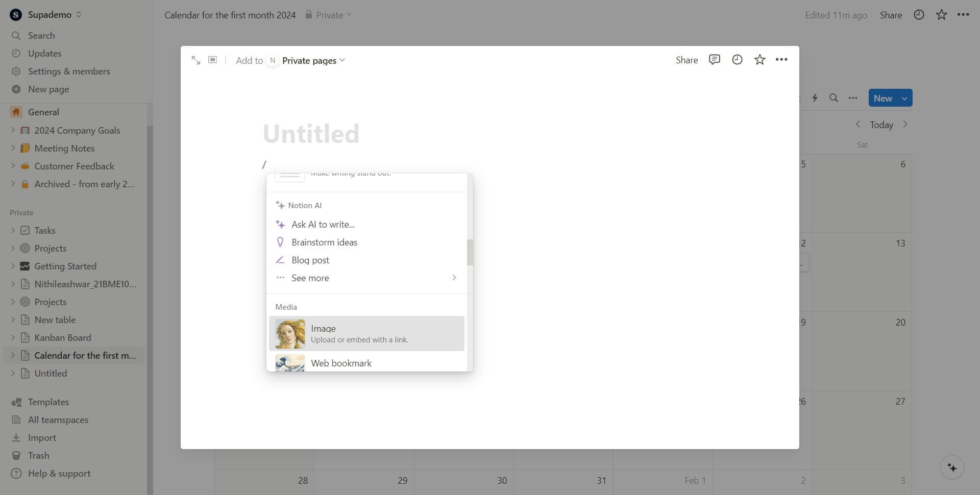View page edit history via the clock icon
Screen dimensions: 980x495
tap(737, 60)
